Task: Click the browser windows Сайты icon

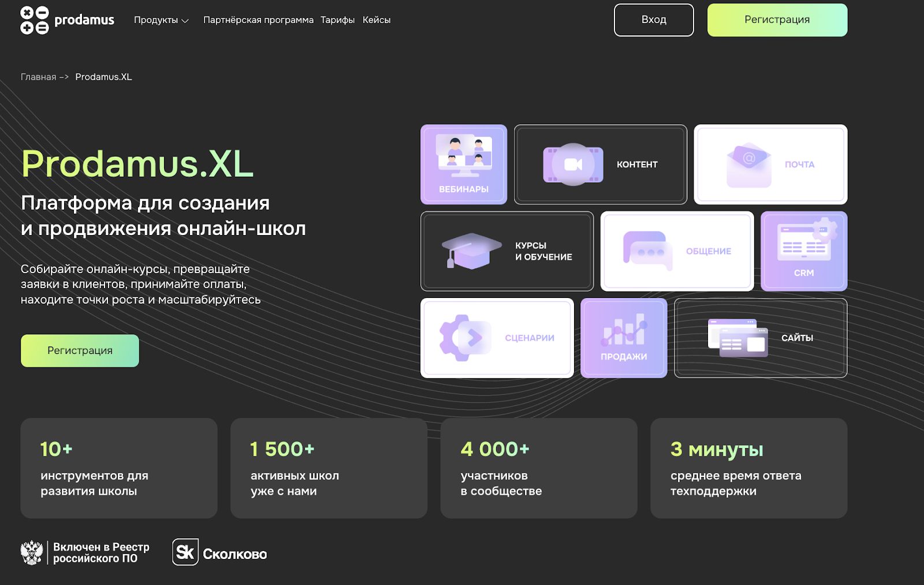Action: (x=738, y=338)
